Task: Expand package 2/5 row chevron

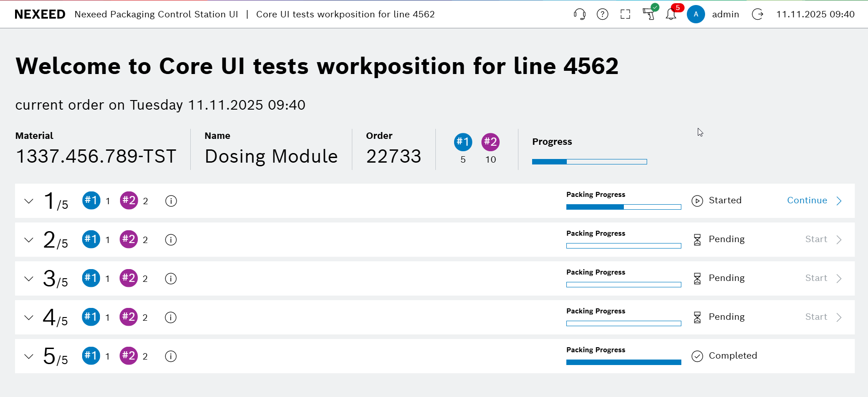Action: [x=29, y=240]
